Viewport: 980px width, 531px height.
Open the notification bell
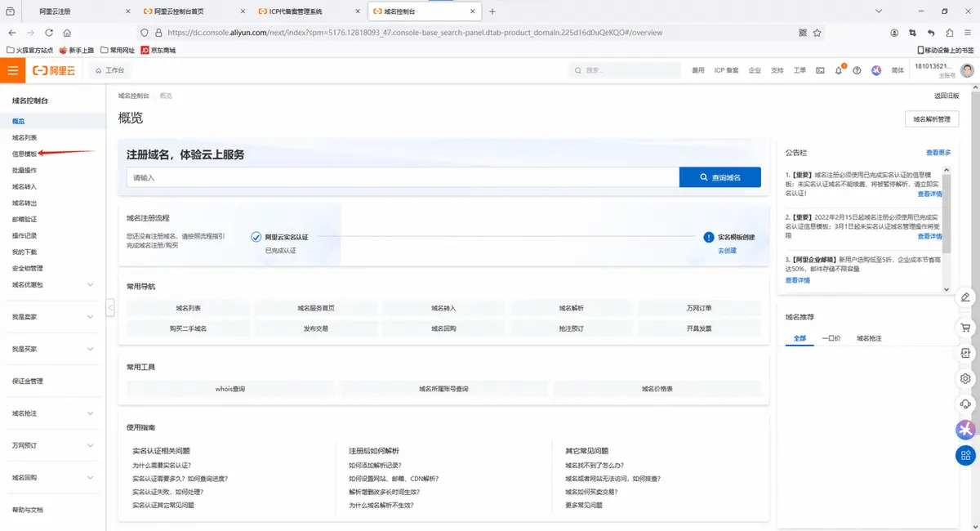tap(839, 71)
